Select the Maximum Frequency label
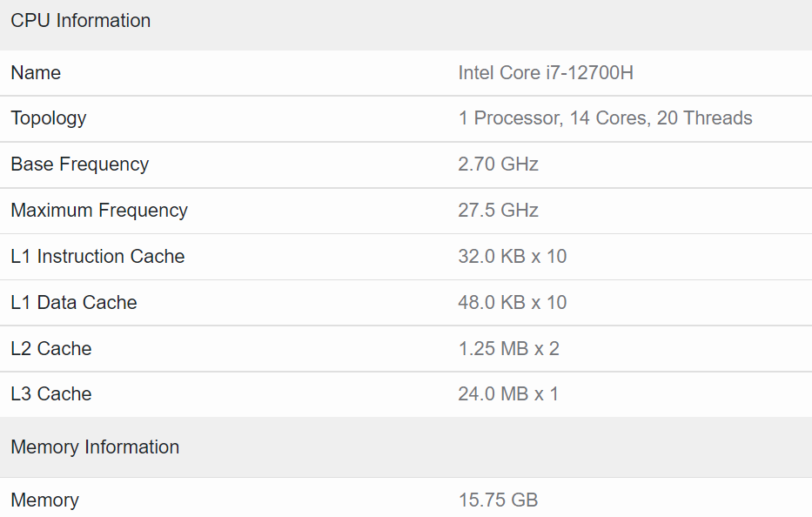 99,211
